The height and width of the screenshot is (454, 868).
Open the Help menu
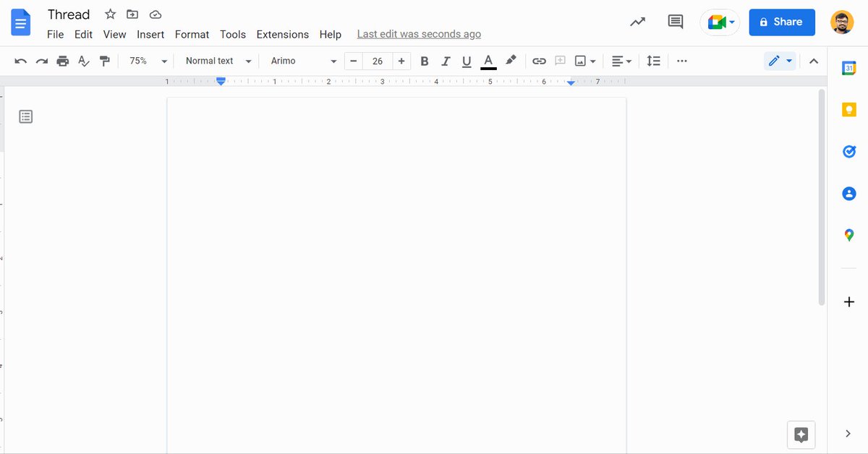(330, 34)
